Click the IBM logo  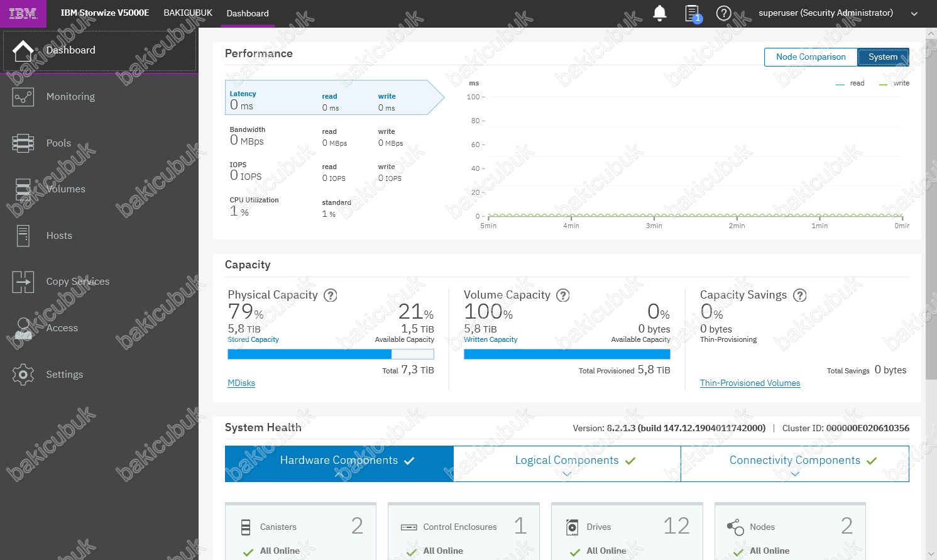[x=23, y=13]
